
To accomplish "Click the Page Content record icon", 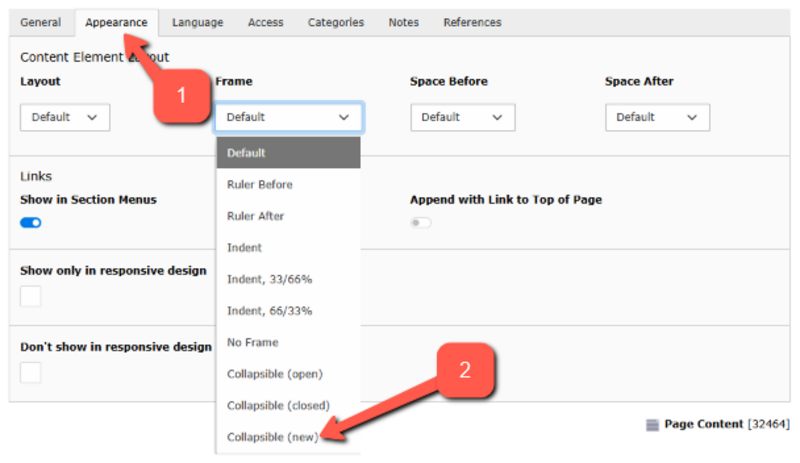I will [x=652, y=425].
